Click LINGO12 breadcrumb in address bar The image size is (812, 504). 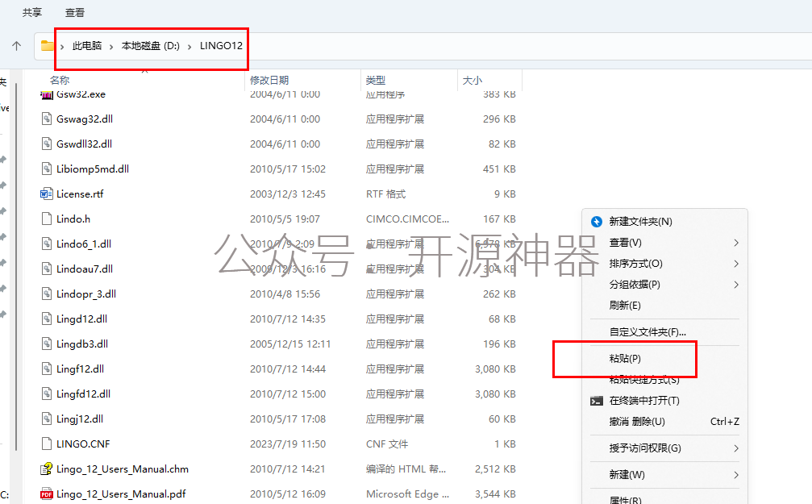pyautogui.click(x=221, y=46)
